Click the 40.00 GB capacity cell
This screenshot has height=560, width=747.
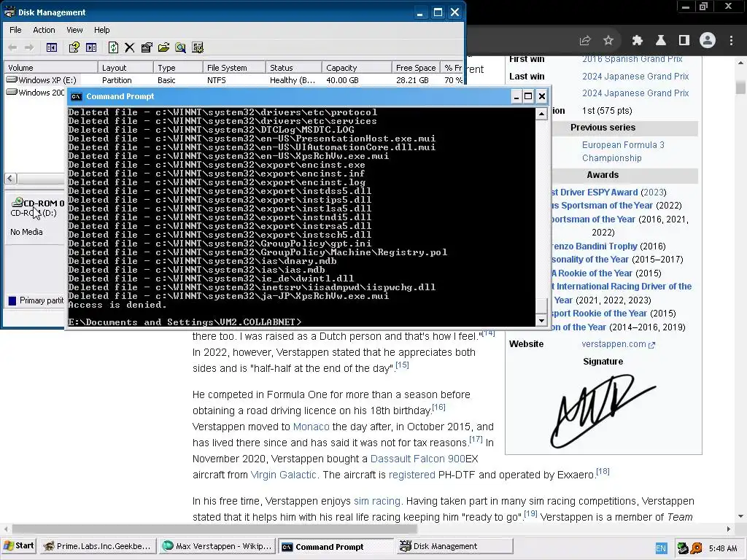[342, 80]
